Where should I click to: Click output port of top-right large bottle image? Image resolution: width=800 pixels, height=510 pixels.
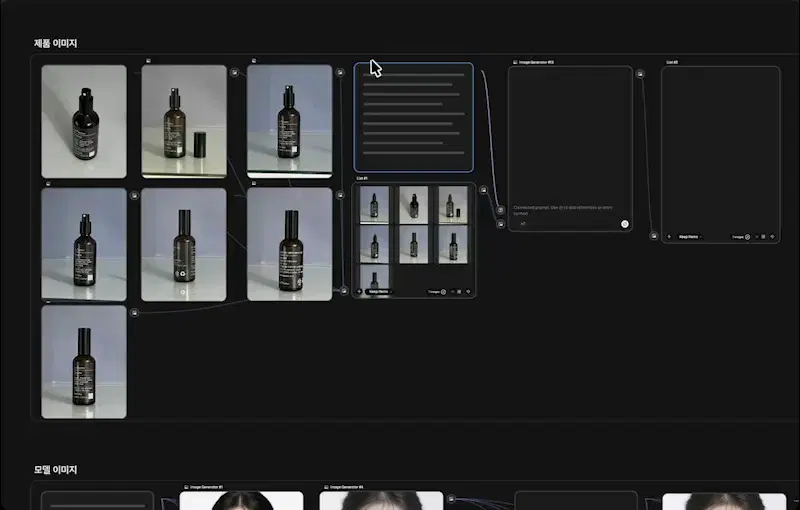[x=340, y=72]
